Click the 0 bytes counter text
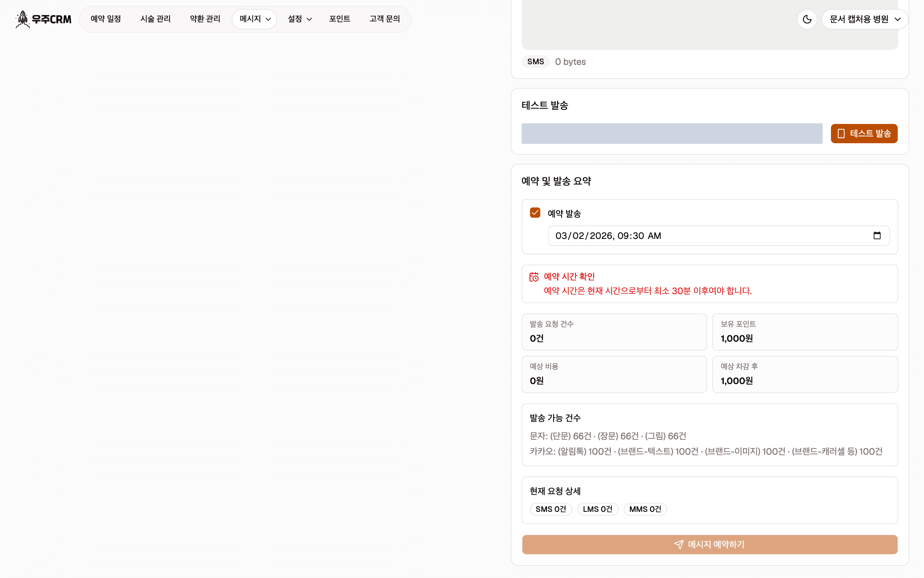924x578 pixels. point(570,62)
